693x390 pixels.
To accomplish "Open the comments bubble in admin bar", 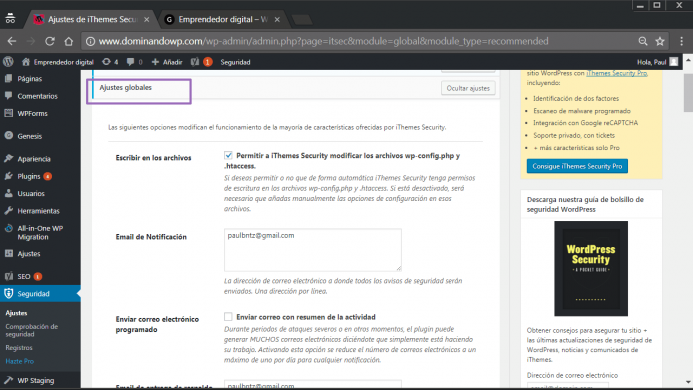I will pos(134,62).
